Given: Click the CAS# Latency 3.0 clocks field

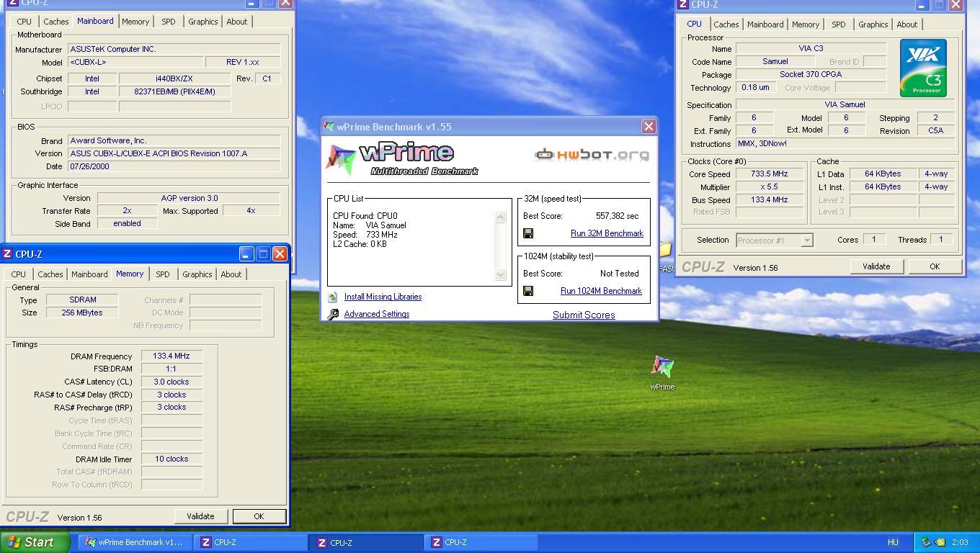Looking at the screenshot, I should click(x=171, y=382).
